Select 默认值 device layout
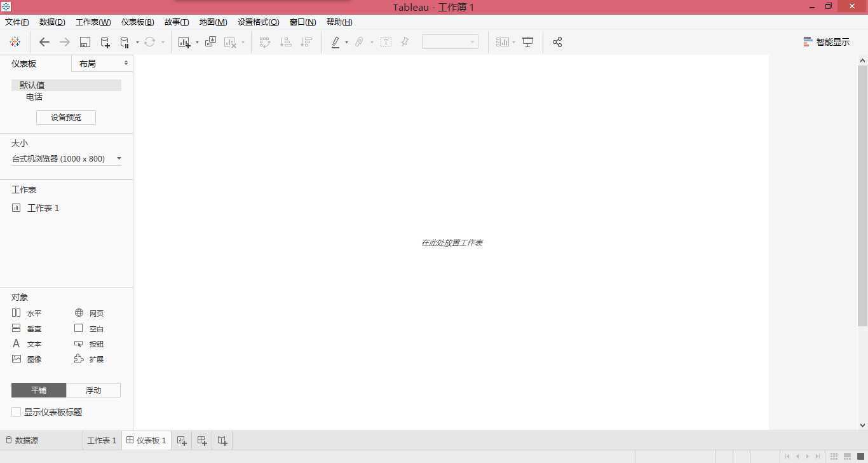The width and height of the screenshot is (868, 463). click(66, 85)
